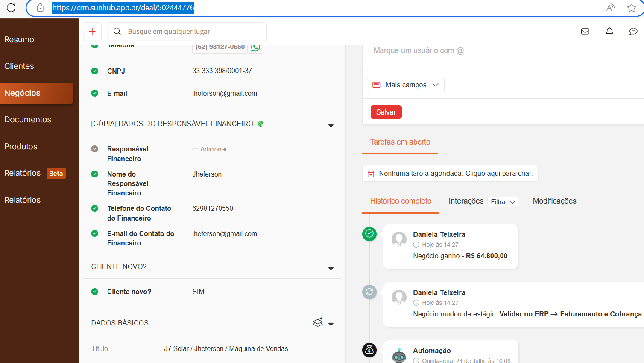Open the chat messages icon
This screenshot has width=644, height=363.
click(x=633, y=32)
